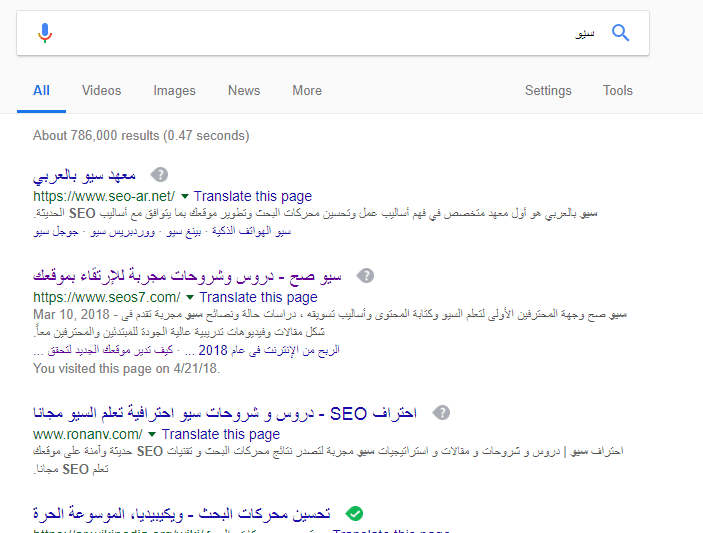Click the https://www.seo-ar.net/ URL text
Image resolution: width=703 pixels, height=533 pixels.
[104, 196]
